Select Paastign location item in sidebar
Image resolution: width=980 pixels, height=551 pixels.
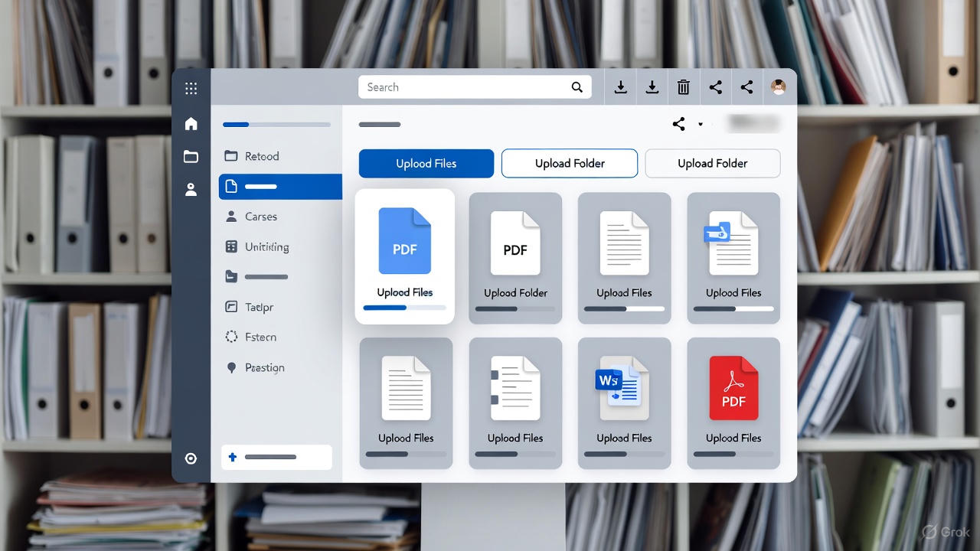click(264, 367)
